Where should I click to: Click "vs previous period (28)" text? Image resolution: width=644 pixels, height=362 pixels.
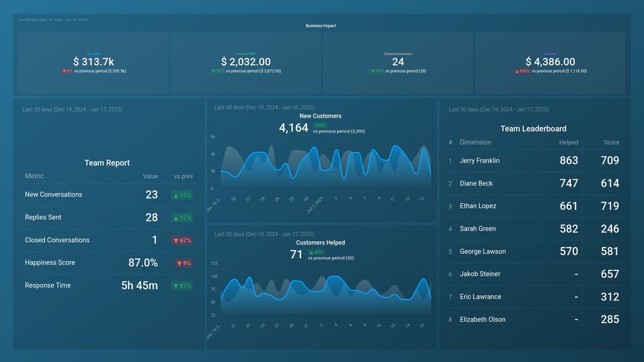point(406,71)
